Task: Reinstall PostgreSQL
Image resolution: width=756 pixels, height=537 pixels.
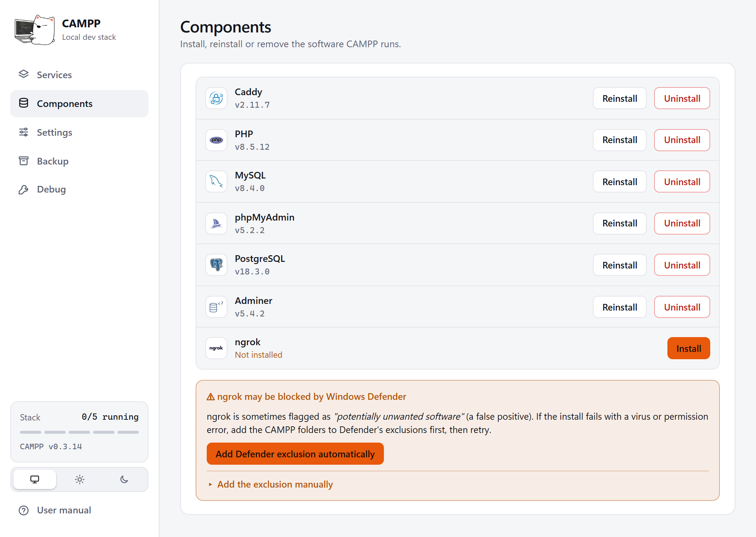Action: coord(620,265)
